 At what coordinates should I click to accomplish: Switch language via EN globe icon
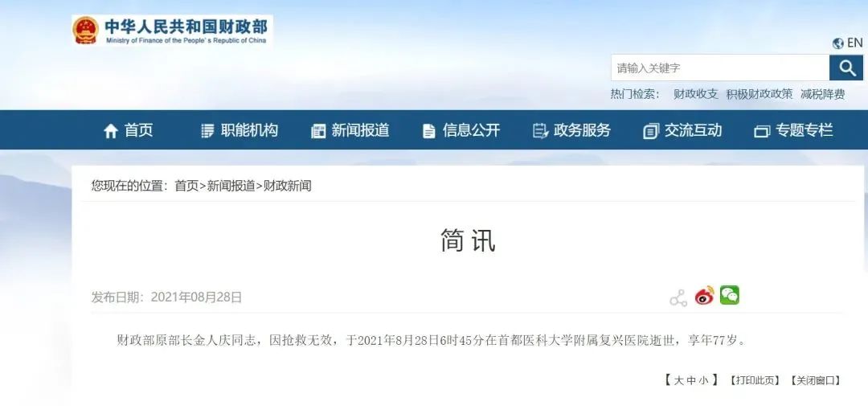(848, 43)
